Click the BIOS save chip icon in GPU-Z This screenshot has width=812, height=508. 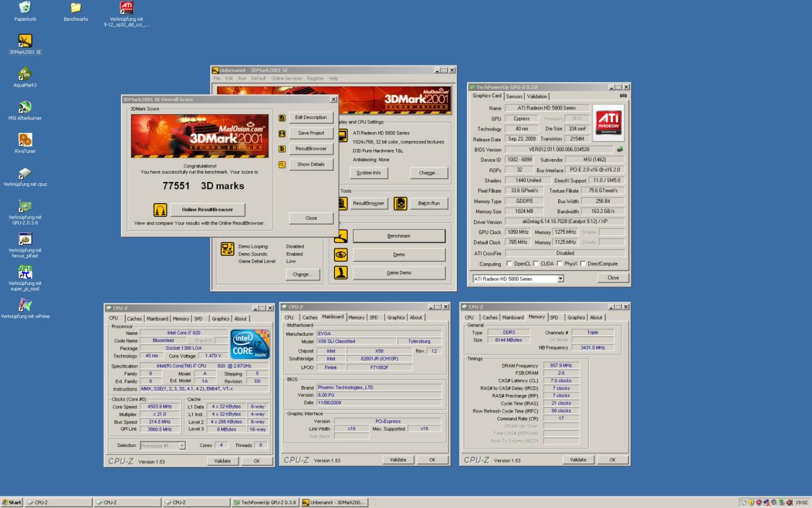point(620,149)
